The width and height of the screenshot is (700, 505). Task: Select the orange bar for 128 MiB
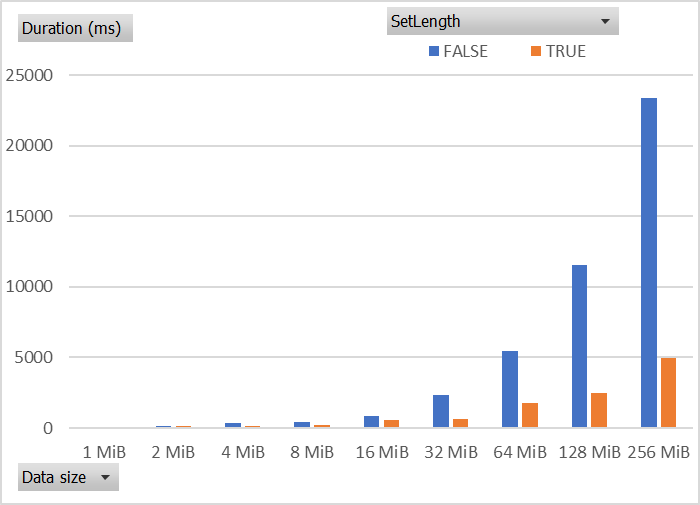(599, 410)
